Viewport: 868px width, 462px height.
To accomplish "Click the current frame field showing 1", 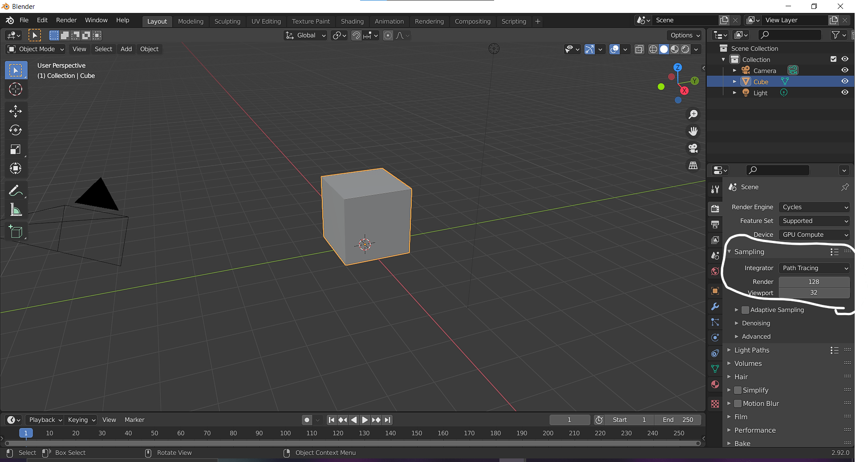I will (569, 420).
